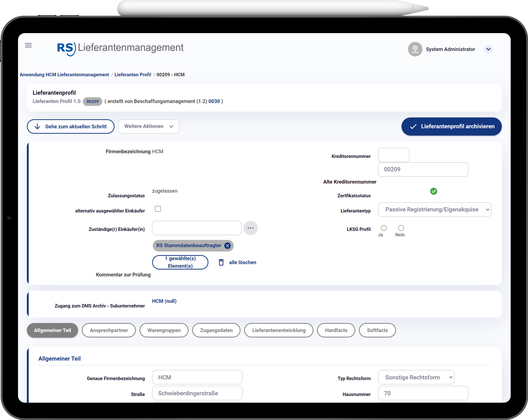Image resolution: width=528 pixels, height=420 pixels.
Task: Open the hamburger navigation menu
Action: 28,45
